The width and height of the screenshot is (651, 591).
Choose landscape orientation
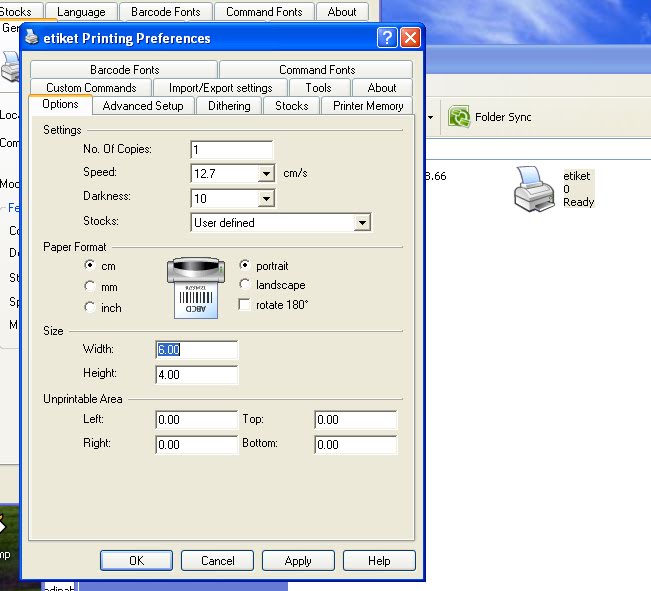coord(245,284)
